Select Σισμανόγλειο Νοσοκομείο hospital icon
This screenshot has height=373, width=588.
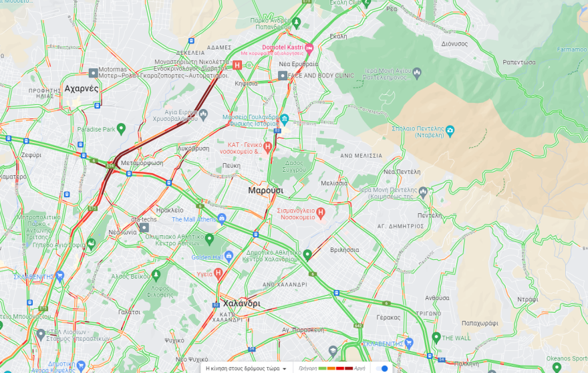point(320,213)
